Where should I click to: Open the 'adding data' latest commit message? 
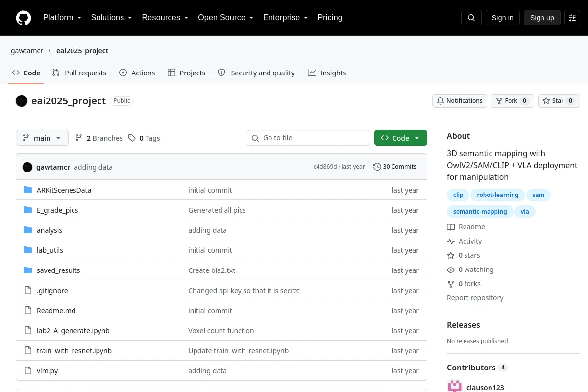coord(94,167)
